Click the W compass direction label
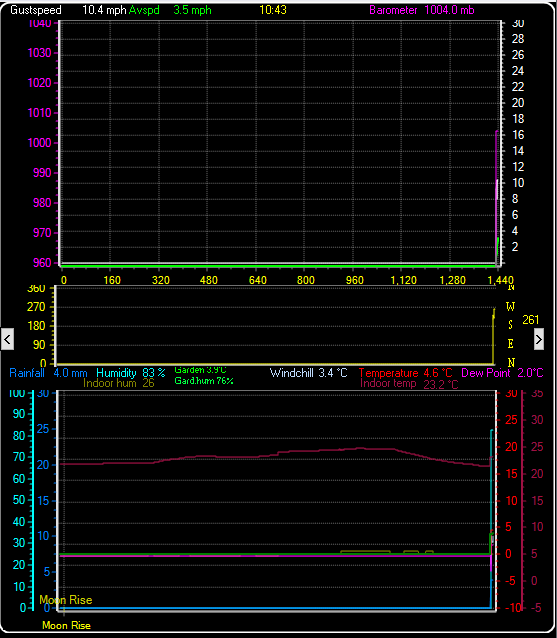 click(x=510, y=306)
